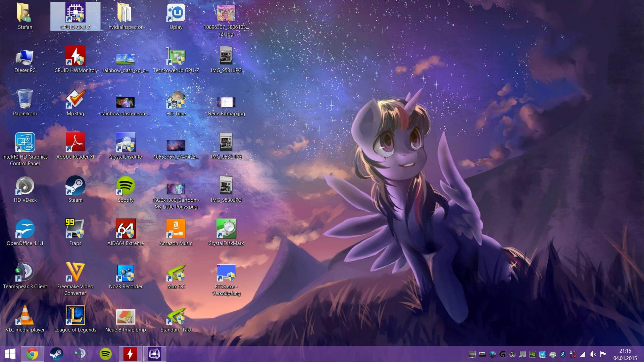Viewport: 644px width, 362px height.
Task: Open the Papierkorb recycle bin
Action: click(25, 103)
